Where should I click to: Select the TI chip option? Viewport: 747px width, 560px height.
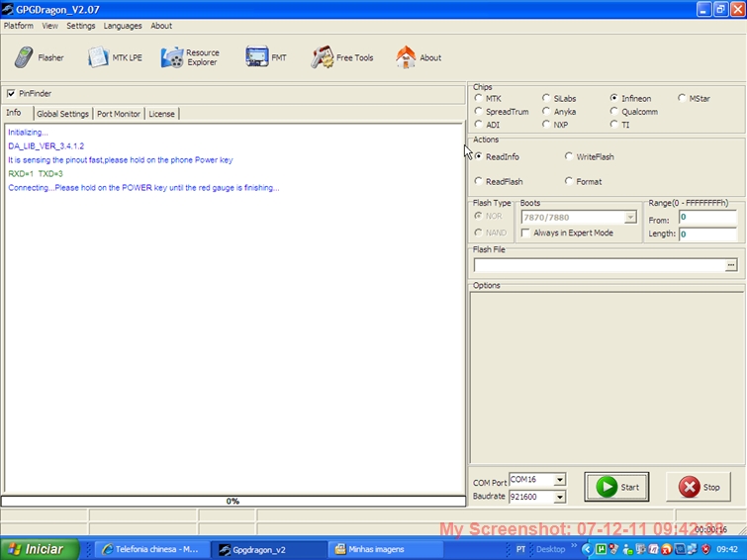coord(614,125)
